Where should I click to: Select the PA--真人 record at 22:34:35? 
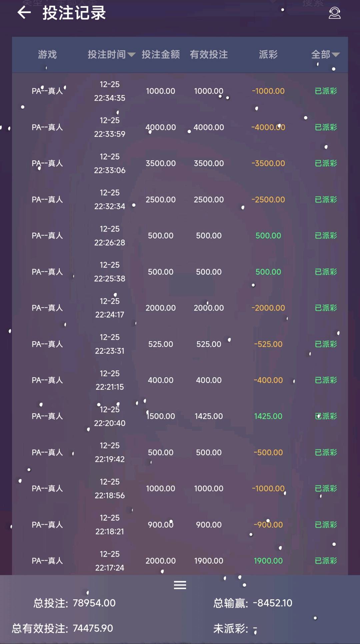47,90
